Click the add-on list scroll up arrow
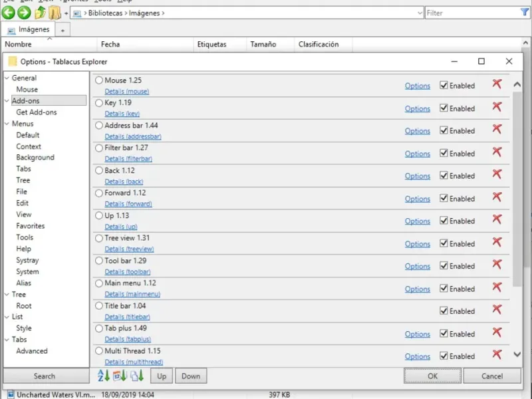The width and height of the screenshot is (532, 399). coord(517,84)
